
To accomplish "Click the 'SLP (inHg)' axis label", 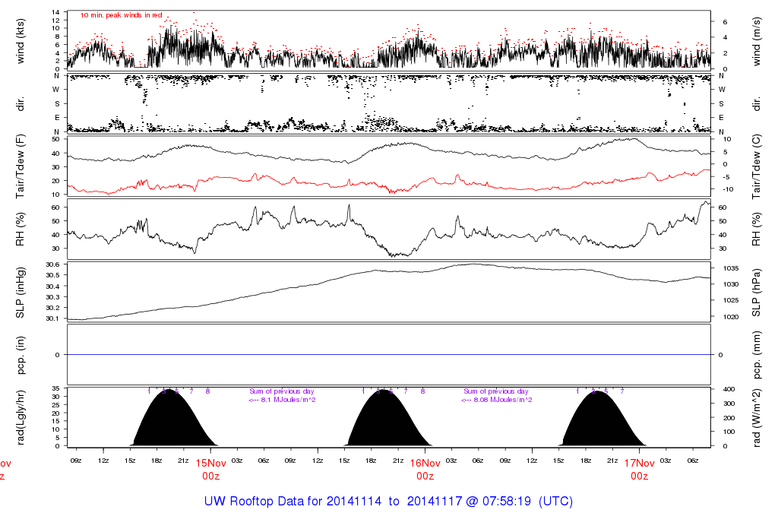I will click(x=21, y=292).
